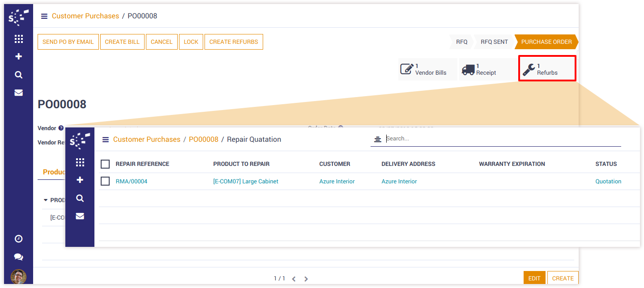Screen dimensions: 644x288
Task: Click the PURCHASE ORDER status stage
Action: coord(546,42)
